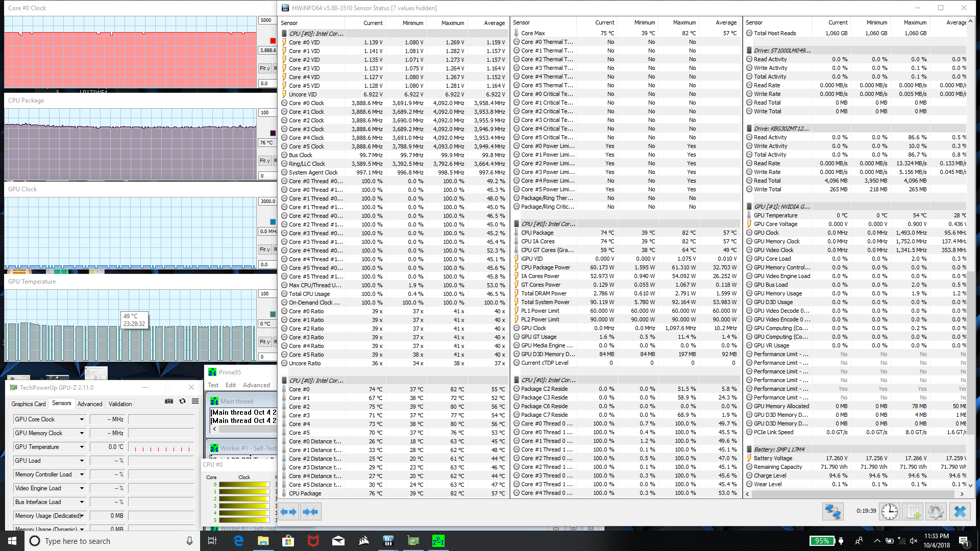
Task: Open the Validation tab in GPU-Z
Action: [120, 404]
